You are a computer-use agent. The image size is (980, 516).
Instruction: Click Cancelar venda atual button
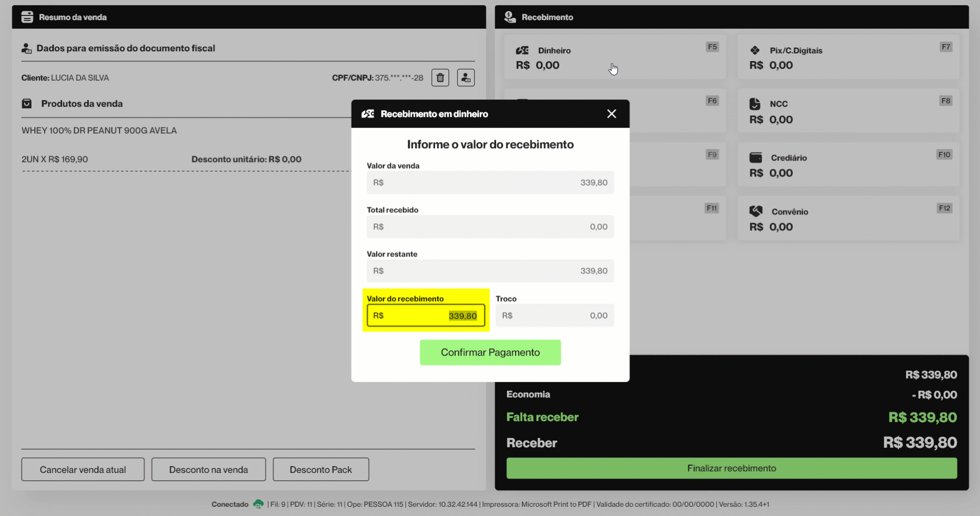[83, 469]
